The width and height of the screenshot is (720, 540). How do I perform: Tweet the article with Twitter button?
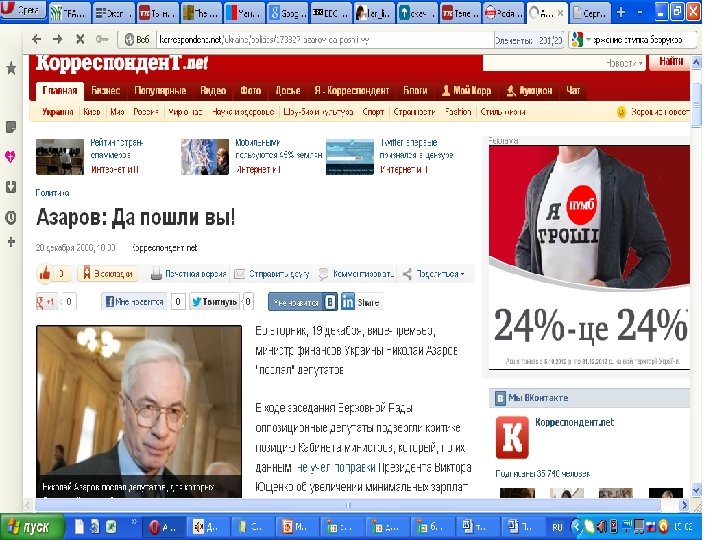214,302
